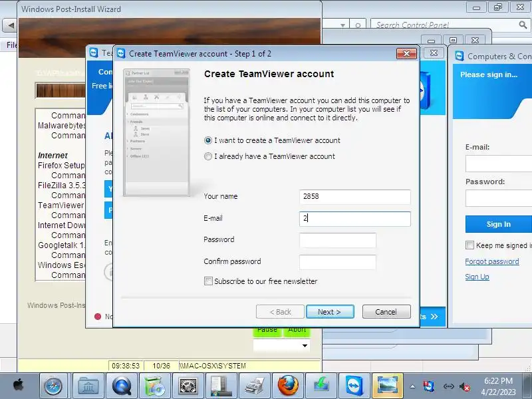Open the download installer taskbar icon

point(321,386)
